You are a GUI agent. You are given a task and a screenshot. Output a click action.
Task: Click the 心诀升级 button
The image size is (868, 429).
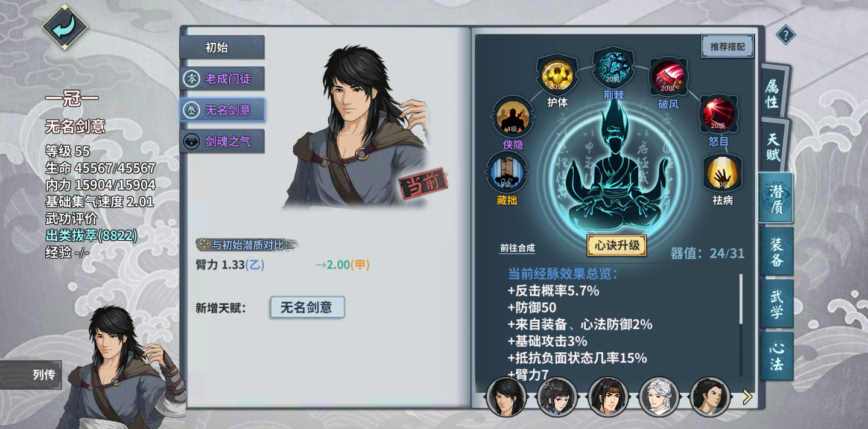click(616, 246)
